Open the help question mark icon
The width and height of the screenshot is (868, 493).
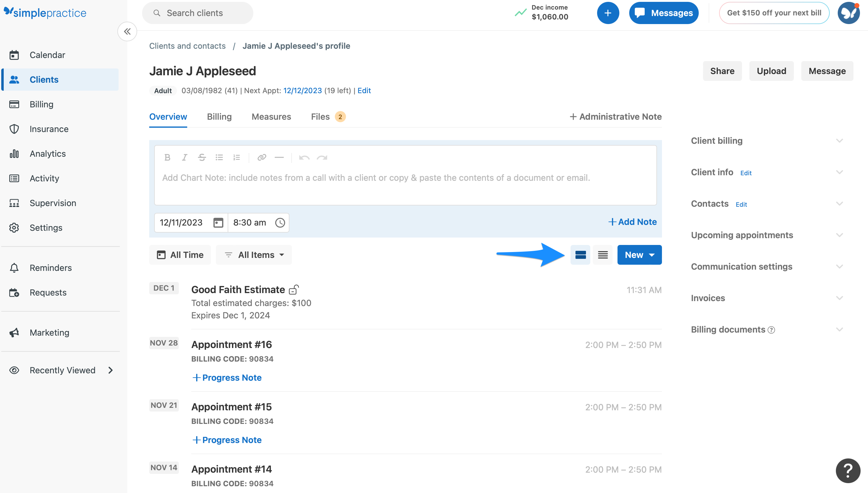(848, 470)
